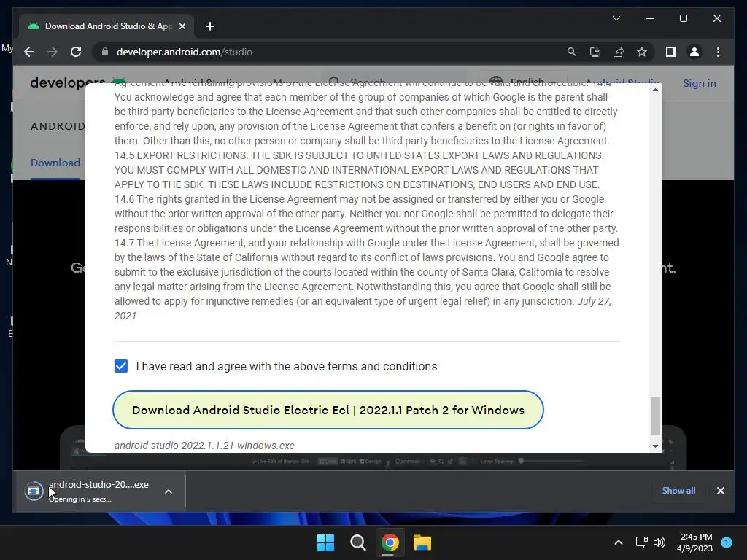Viewport: 747px width, 560px height.
Task: Click the '14.5 EXPORT RESTRICTIONS' paragraph text
Action: click(x=359, y=170)
